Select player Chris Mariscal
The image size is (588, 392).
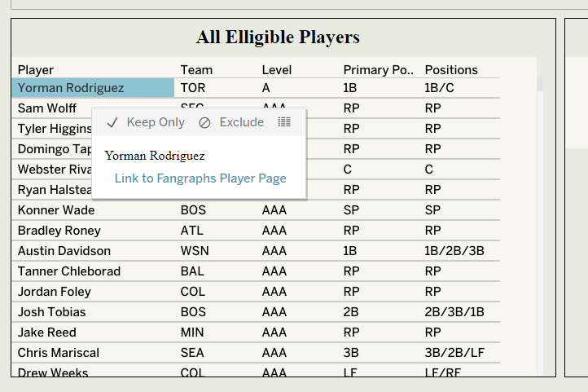pos(59,353)
